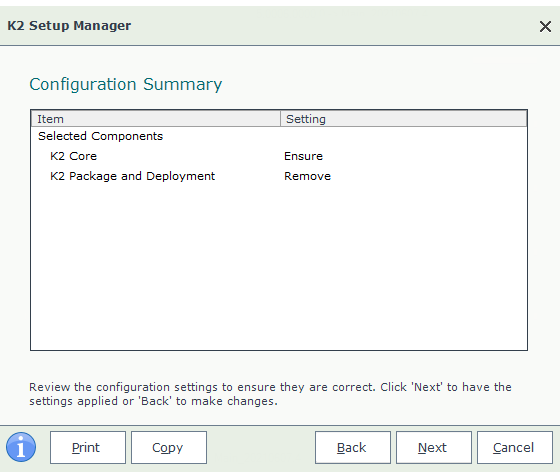Select the Selected Components row
Viewport: 560px width, 472px height.
click(279, 136)
